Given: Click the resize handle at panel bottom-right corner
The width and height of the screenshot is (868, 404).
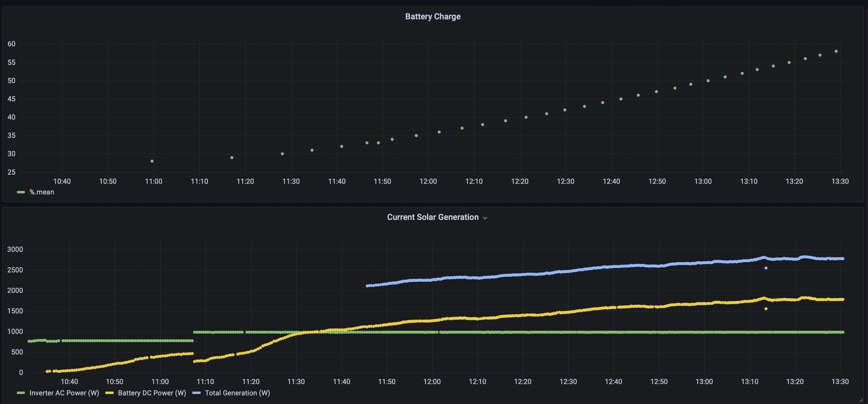Looking at the screenshot, I should tap(861, 400).
